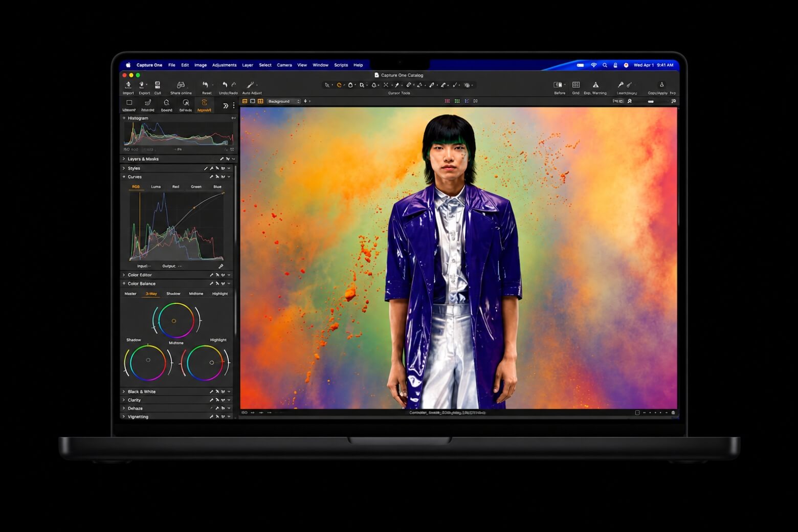The image size is (798, 532).
Task: Click the Auto Adjust wand icon
Action: tap(250, 85)
